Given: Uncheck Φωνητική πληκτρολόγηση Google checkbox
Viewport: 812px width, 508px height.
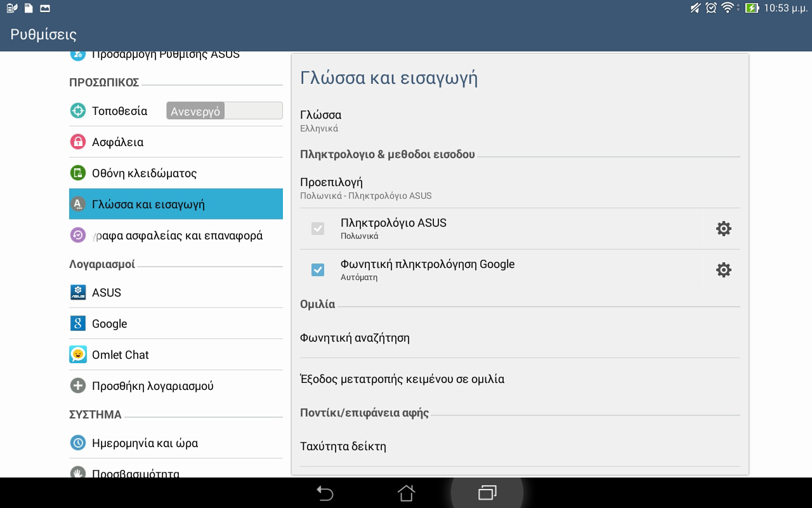Looking at the screenshot, I should [318, 270].
